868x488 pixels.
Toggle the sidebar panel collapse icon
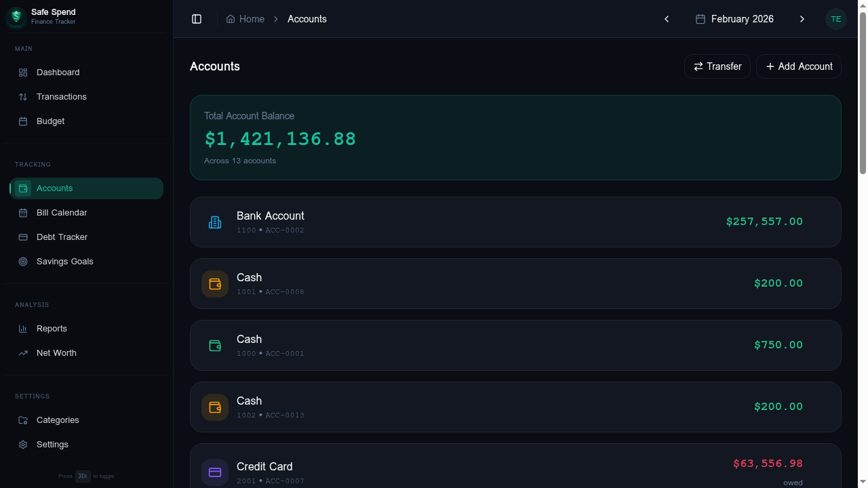tap(197, 19)
